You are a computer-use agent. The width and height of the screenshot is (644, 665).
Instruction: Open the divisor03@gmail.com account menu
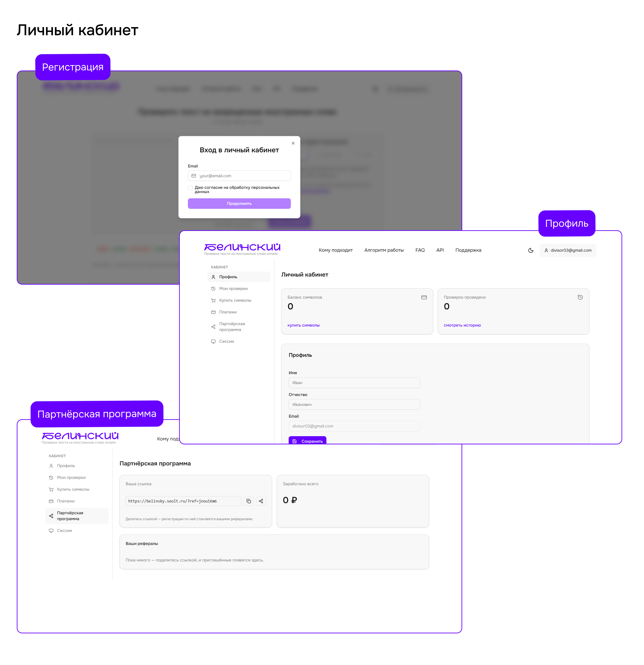(x=568, y=250)
